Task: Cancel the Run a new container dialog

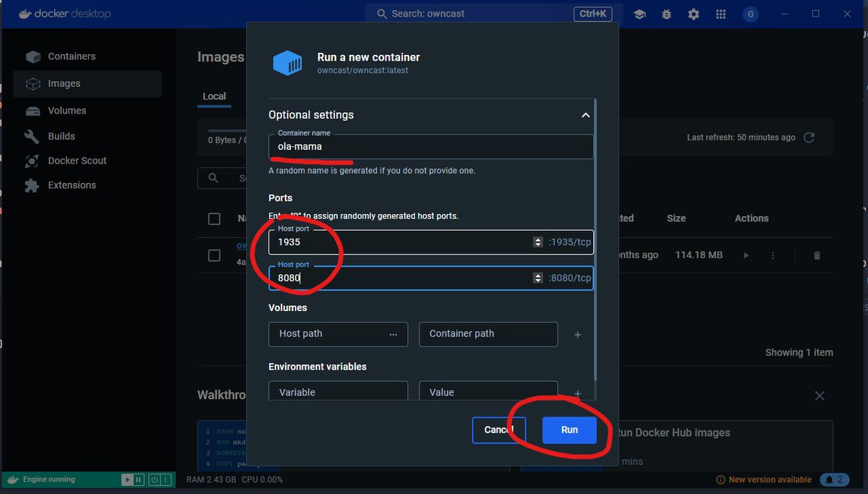Action: pos(498,430)
